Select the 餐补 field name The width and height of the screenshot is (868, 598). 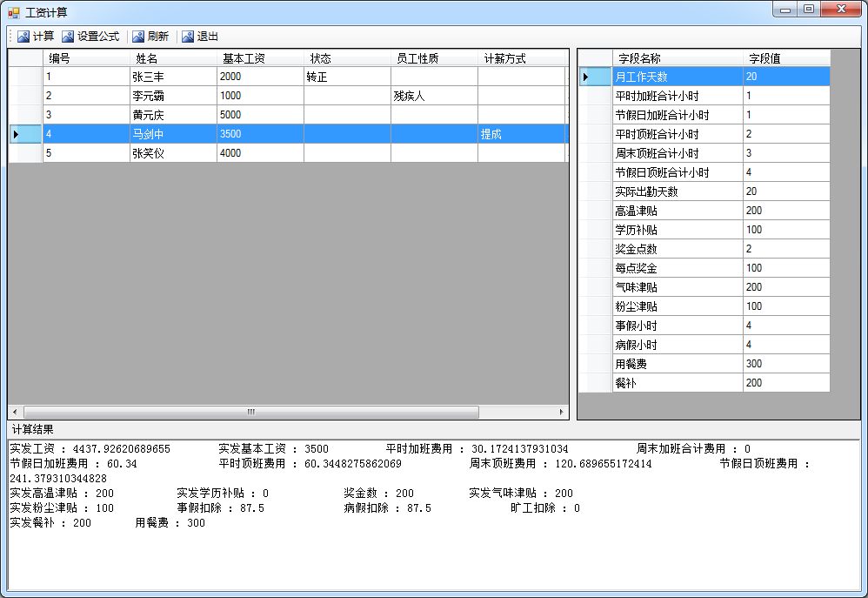pyautogui.click(x=678, y=382)
